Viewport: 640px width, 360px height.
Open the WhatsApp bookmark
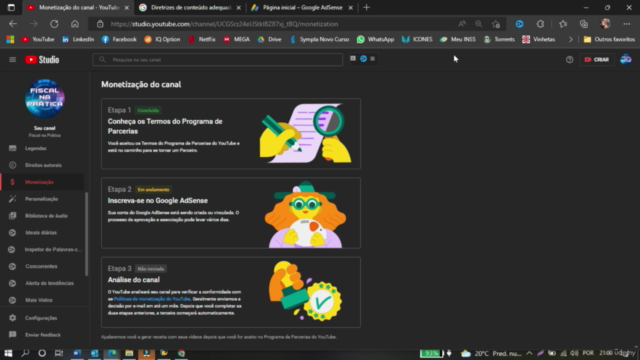click(x=376, y=39)
